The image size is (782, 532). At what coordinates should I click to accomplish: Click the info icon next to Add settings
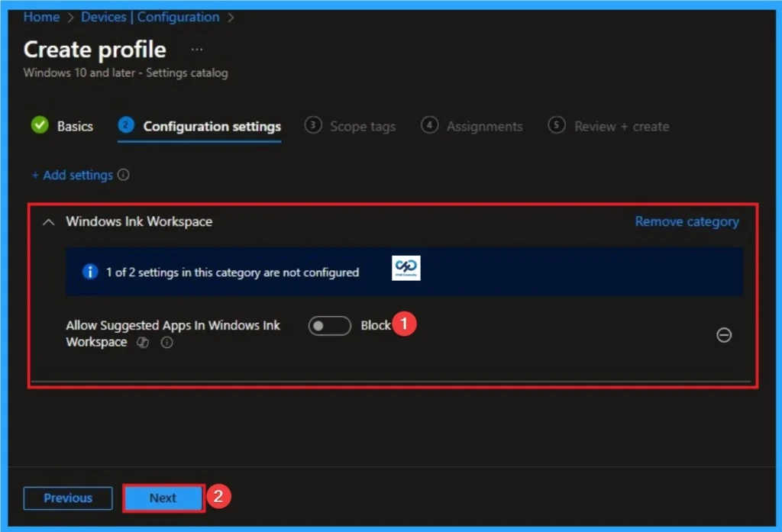[x=124, y=175]
